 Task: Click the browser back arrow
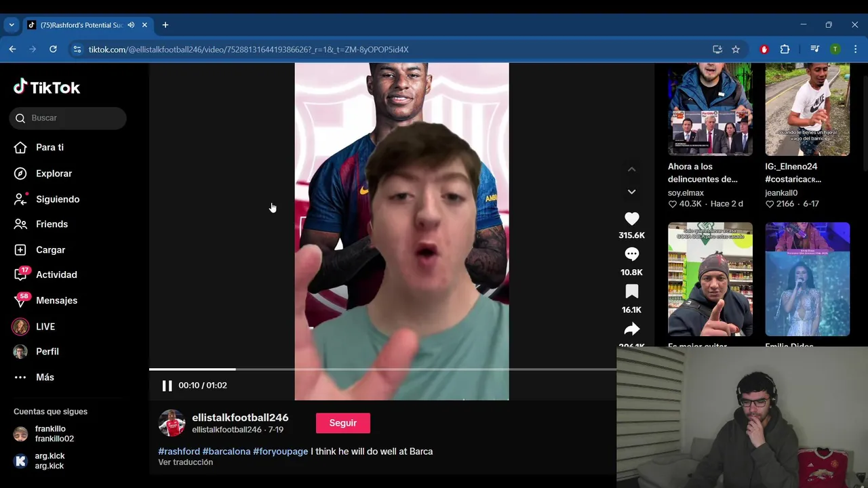click(x=12, y=49)
